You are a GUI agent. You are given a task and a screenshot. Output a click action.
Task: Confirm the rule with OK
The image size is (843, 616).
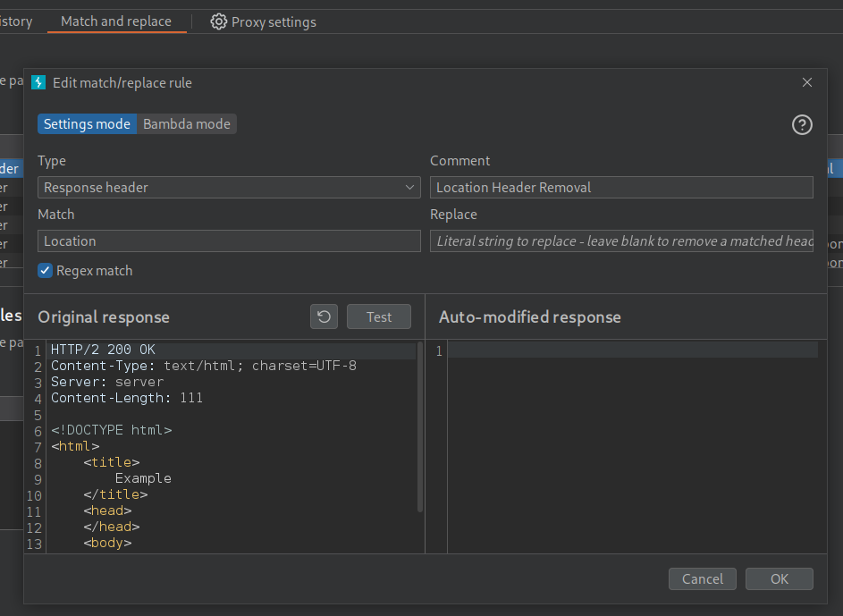(779, 579)
